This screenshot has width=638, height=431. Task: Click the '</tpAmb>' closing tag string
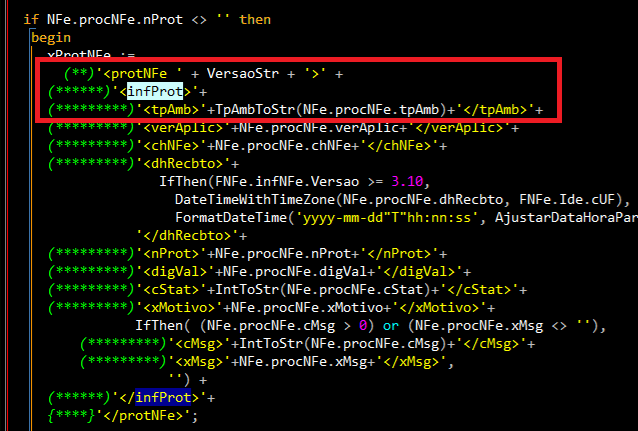495,109
